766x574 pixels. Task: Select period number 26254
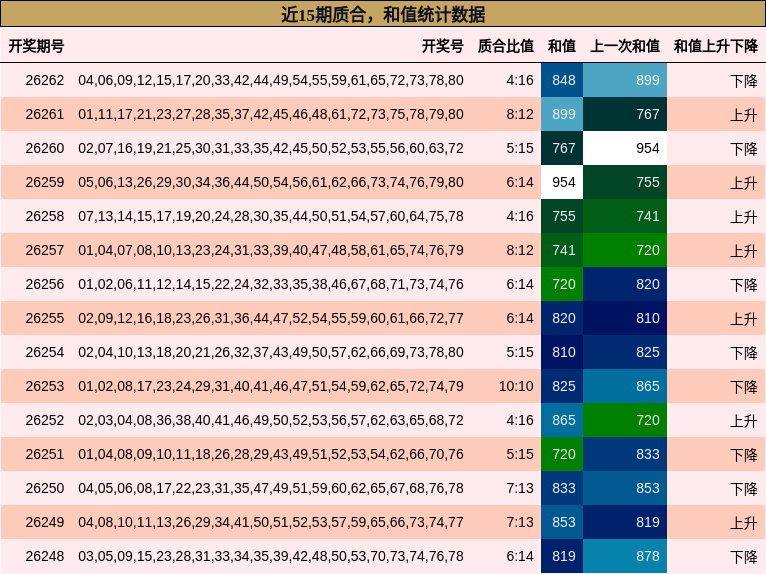tap(44, 352)
